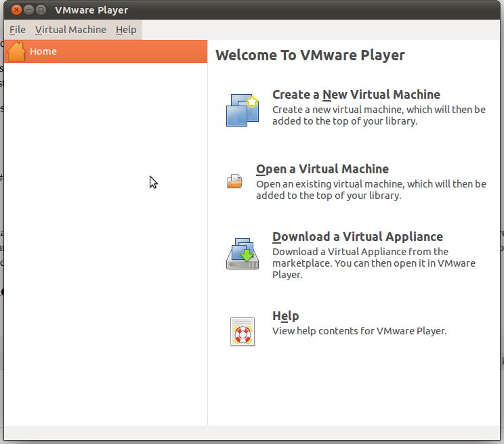
Task: Select Home entry in the library list
Action: tap(106, 51)
